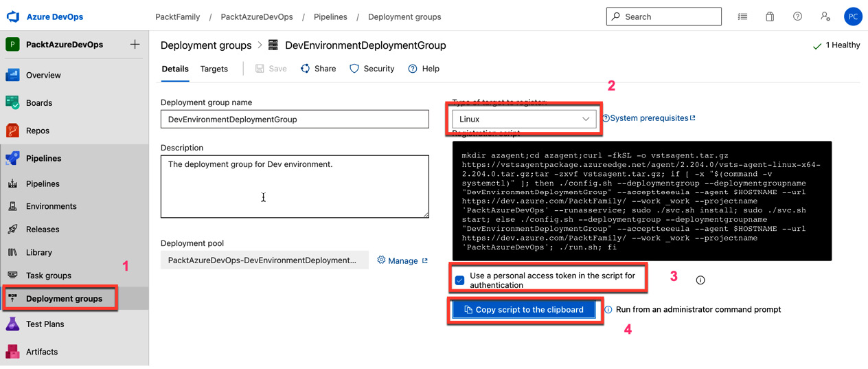The image size is (868, 369).
Task: Open the Security option
Action: click(372, 69)
